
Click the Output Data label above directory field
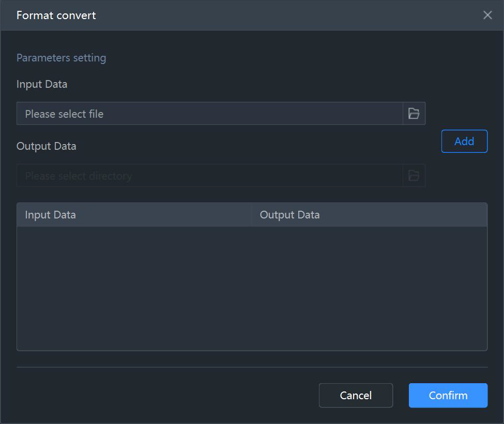pyautogui.click(x=47, y=146)
